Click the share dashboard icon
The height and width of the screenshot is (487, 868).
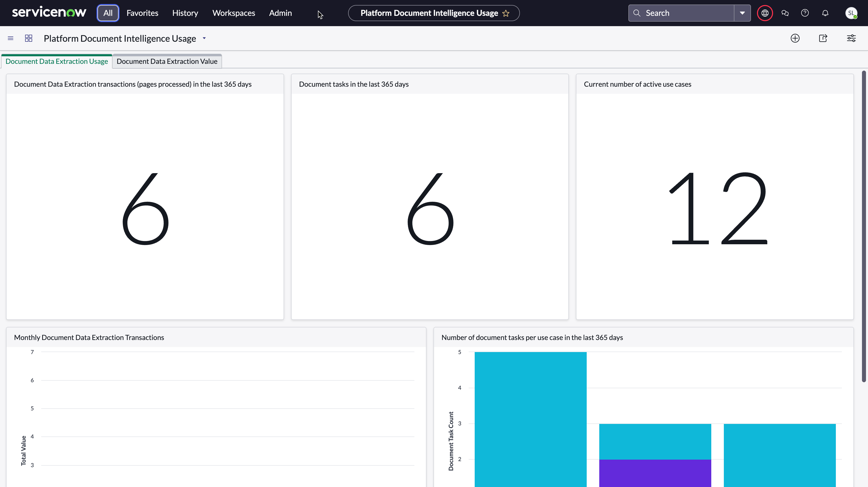(823, 38)
